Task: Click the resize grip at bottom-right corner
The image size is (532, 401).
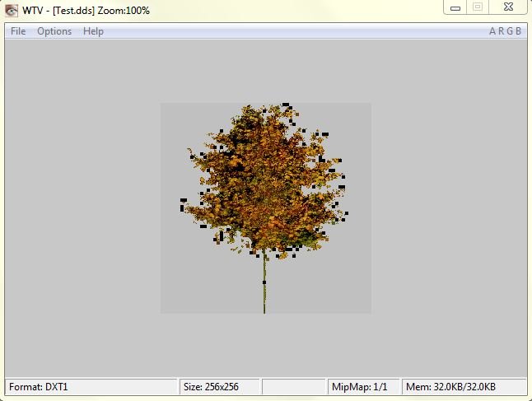Action: click(x=525, y=394)
